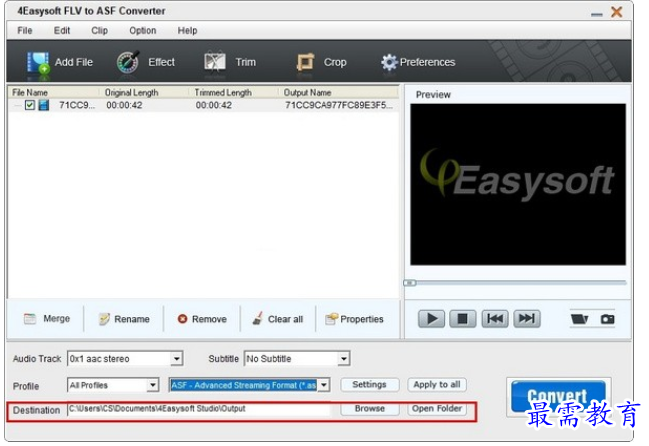Click the Rename pencil icon

click(x=104, y=319)
